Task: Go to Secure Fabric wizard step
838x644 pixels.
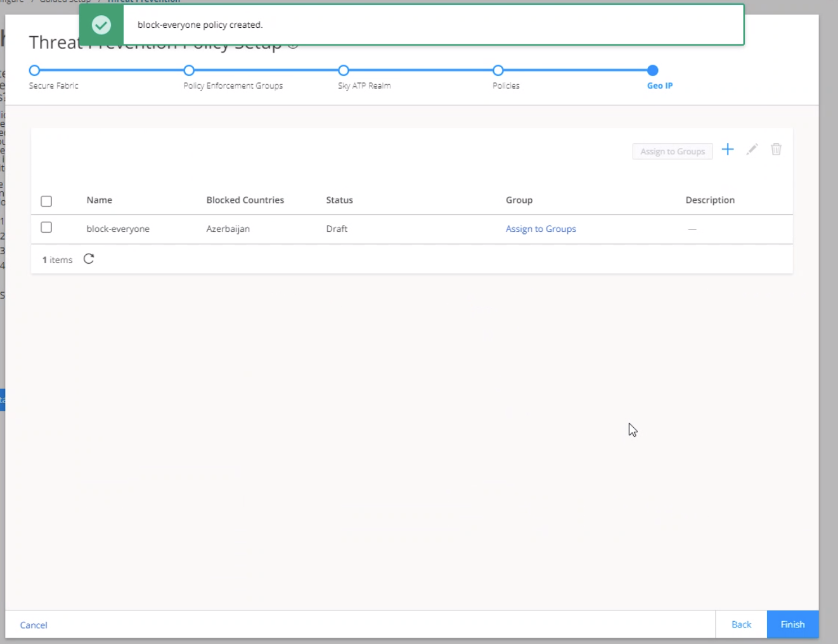Action: pyautogui.click(x=35, y=70)
